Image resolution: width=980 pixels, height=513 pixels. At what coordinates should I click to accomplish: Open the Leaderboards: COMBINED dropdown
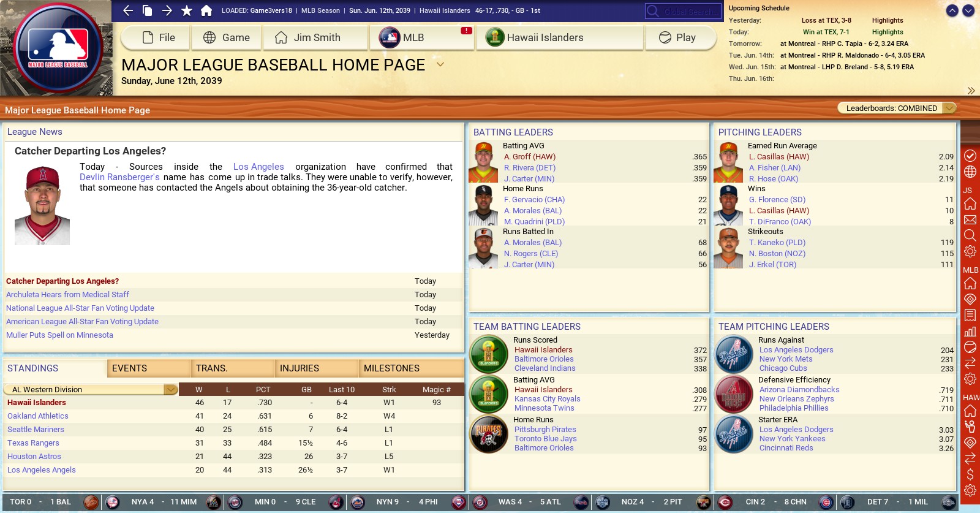[896, 108]
